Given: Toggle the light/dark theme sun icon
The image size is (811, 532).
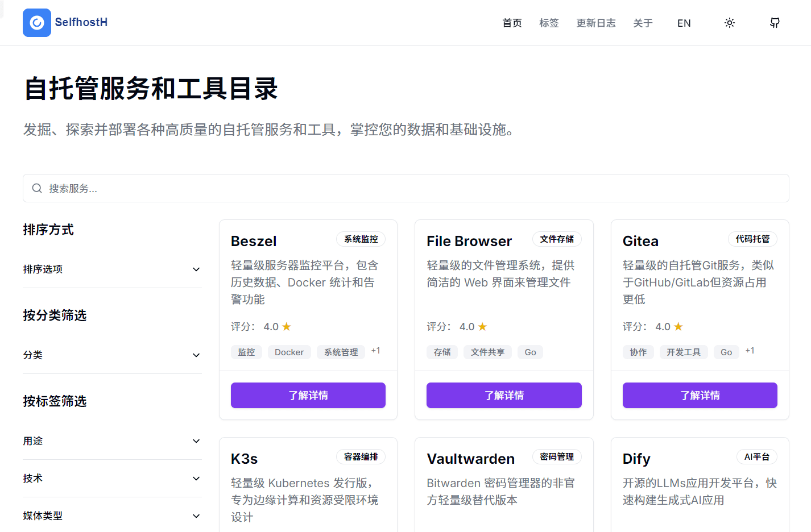Looking at the screenshot, I should pos(730,23).
